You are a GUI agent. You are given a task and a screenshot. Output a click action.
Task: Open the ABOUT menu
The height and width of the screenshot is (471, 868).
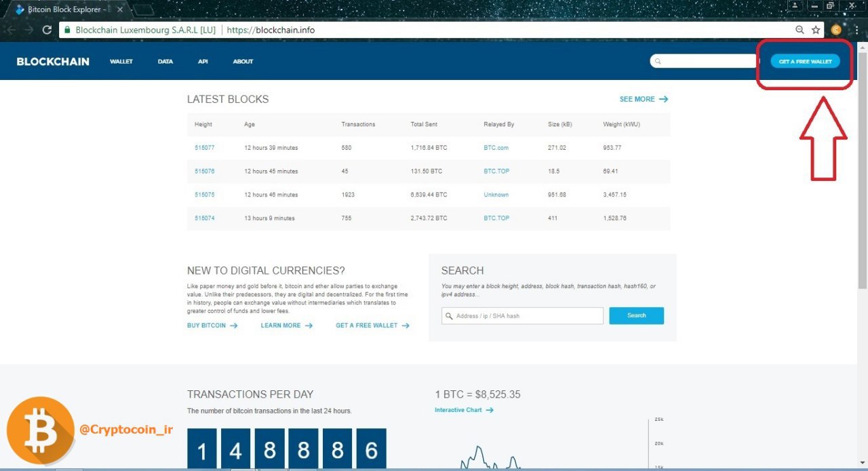(x=243, y=62)
